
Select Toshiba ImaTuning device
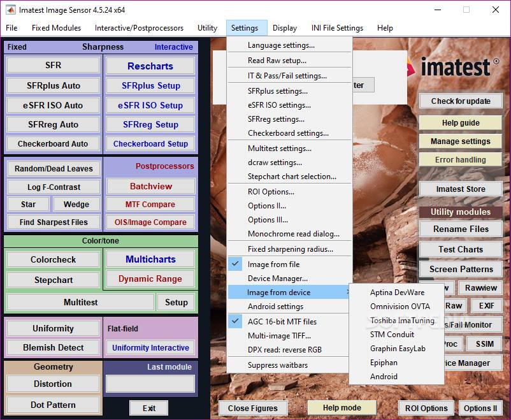coord(396,320)
